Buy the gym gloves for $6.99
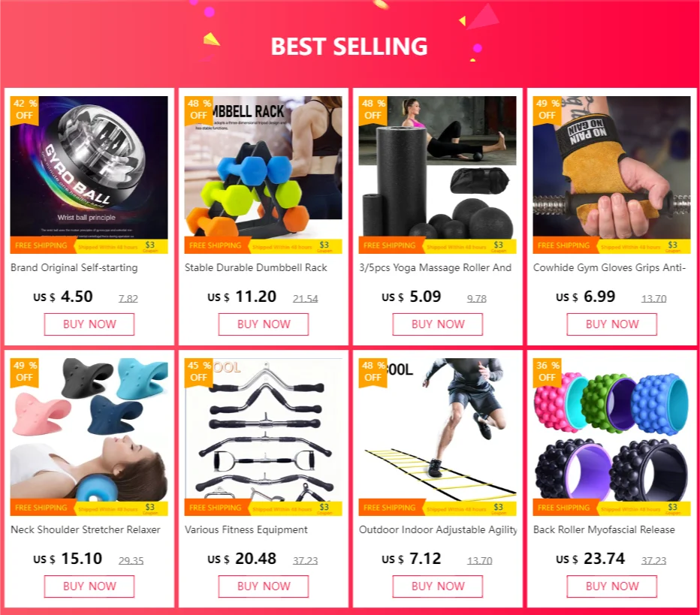700x615 pixels. (x=612, y=324)
